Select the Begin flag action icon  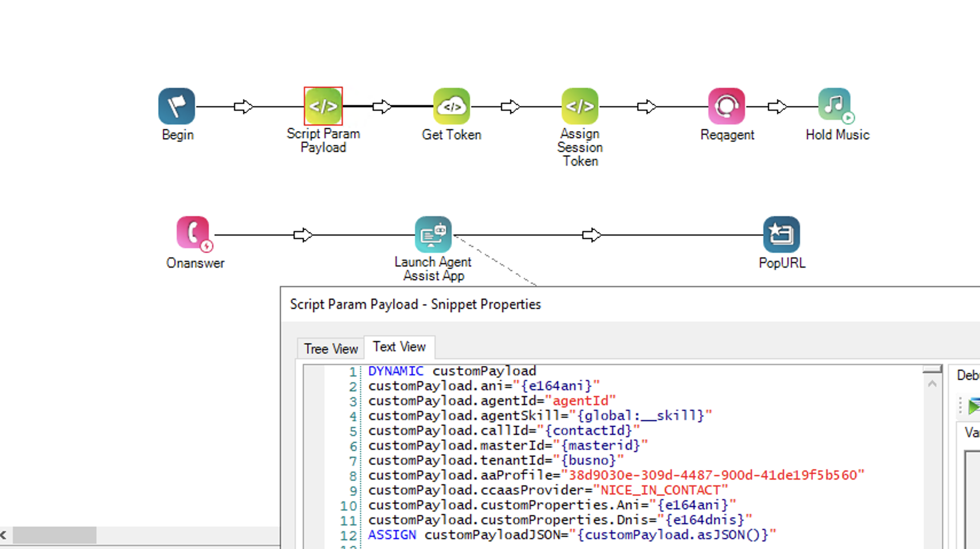177,106
